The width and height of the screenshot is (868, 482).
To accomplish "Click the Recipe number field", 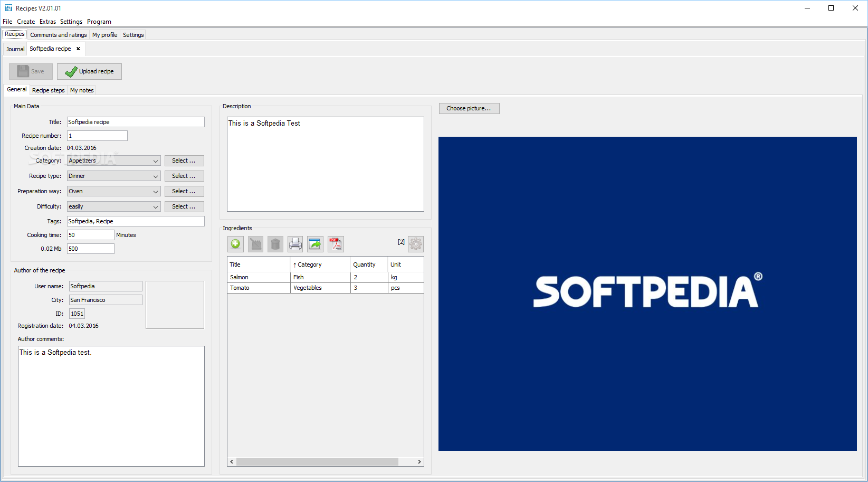I will tap(97, 136).
